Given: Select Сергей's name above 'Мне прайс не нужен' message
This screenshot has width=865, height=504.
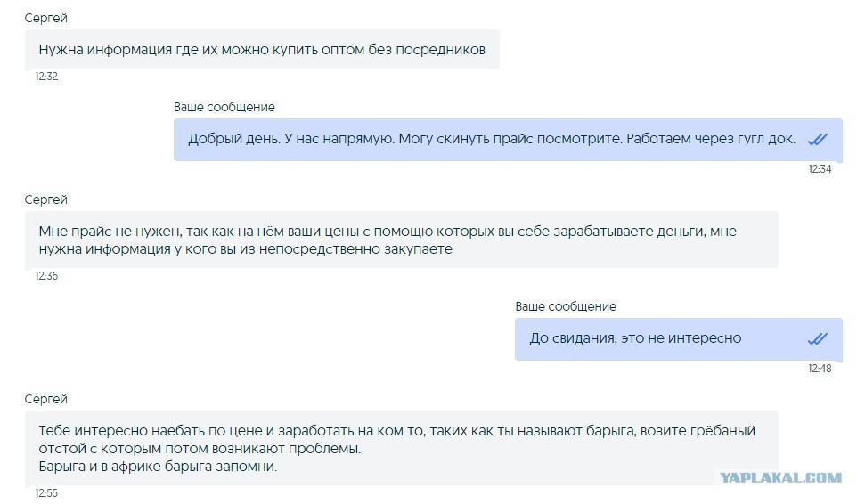Looking at the screenshot, I should coord(45,199).
